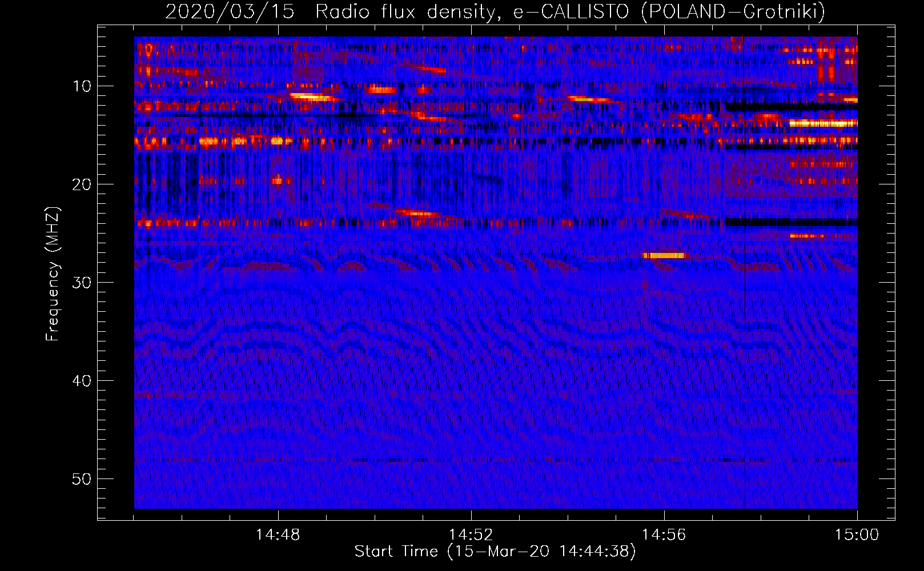This screenshot has height=571, width=924.
Task: Click the 14:52 time tick label
Action: pos(471,535)
